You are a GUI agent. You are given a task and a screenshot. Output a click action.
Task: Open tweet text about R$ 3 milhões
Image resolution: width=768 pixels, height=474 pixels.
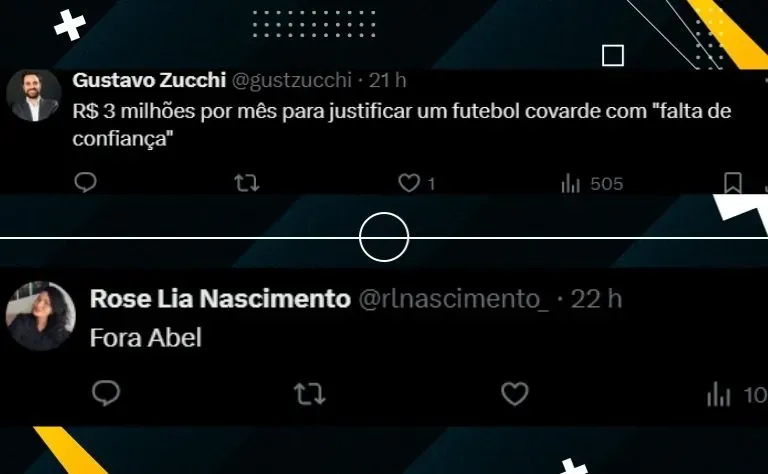(x=402, y=125)
